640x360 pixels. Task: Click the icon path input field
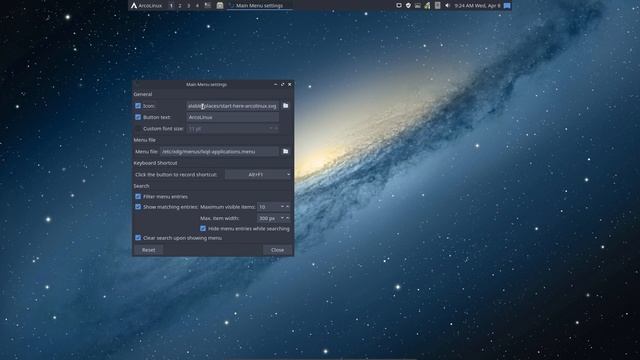[x=233, y=106]
